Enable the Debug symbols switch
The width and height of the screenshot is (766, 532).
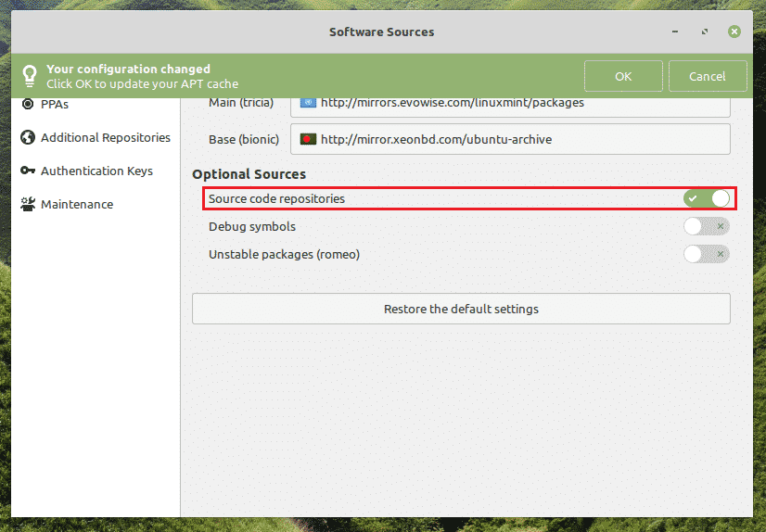(707, 226)
